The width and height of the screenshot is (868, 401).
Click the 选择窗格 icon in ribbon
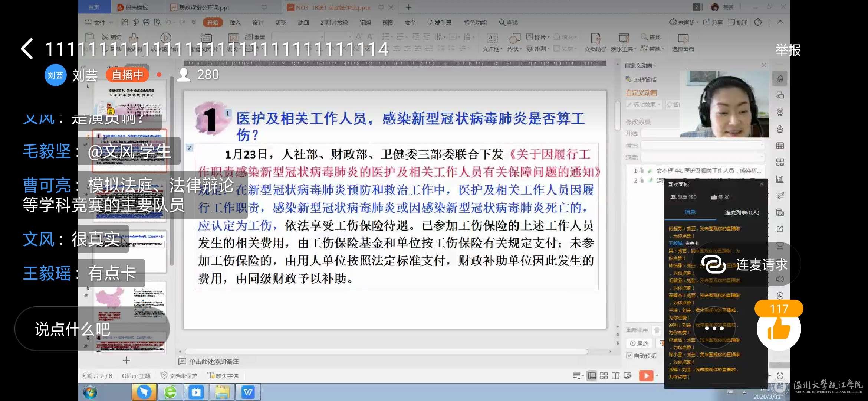683,42
